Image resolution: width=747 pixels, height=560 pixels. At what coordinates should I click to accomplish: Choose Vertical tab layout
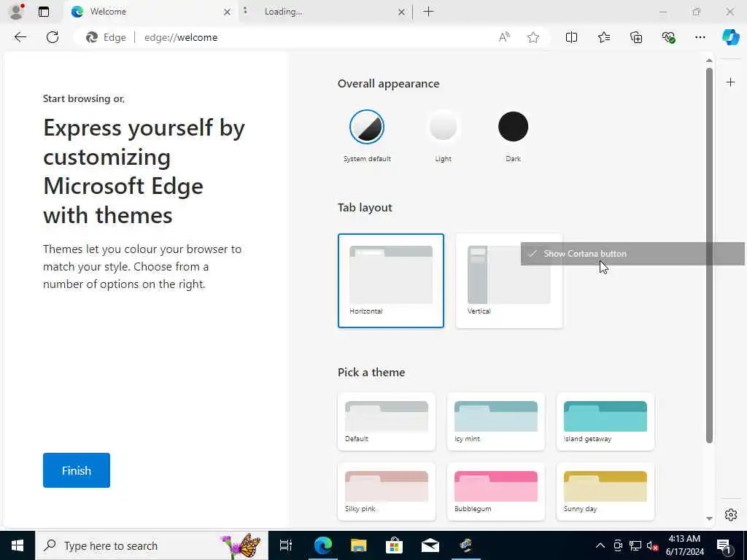(x=508, y=281)
